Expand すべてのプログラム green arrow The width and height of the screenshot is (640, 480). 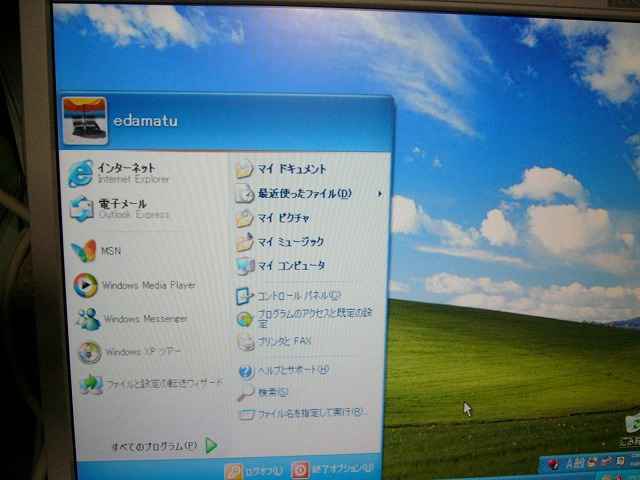211,446
